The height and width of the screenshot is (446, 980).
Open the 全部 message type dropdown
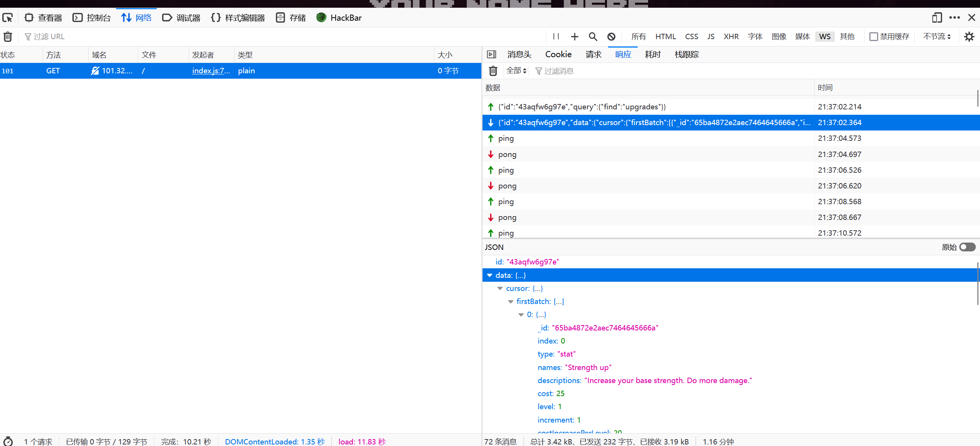tap(516, 71)
